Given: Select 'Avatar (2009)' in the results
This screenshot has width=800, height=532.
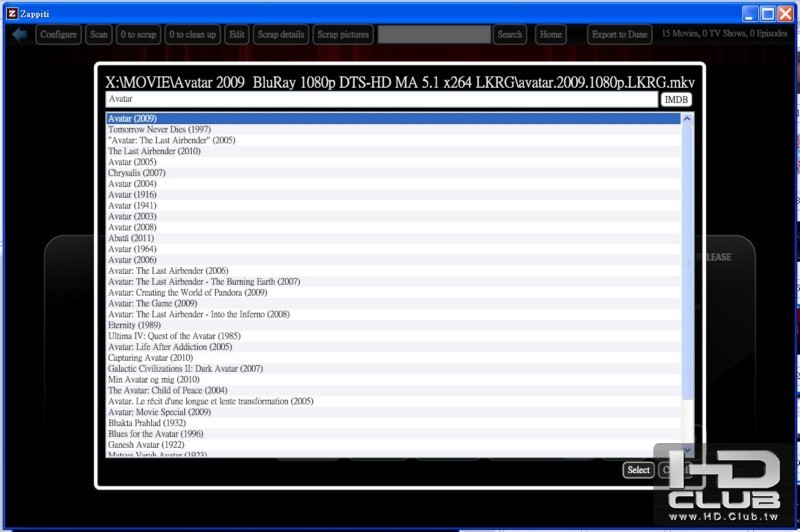Looking at the screenshot, I should pos(393,118).
